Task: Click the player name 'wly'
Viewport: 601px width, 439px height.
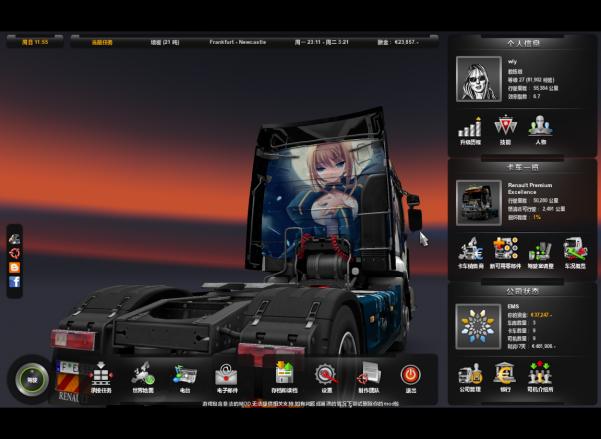Action: point(512,61)
